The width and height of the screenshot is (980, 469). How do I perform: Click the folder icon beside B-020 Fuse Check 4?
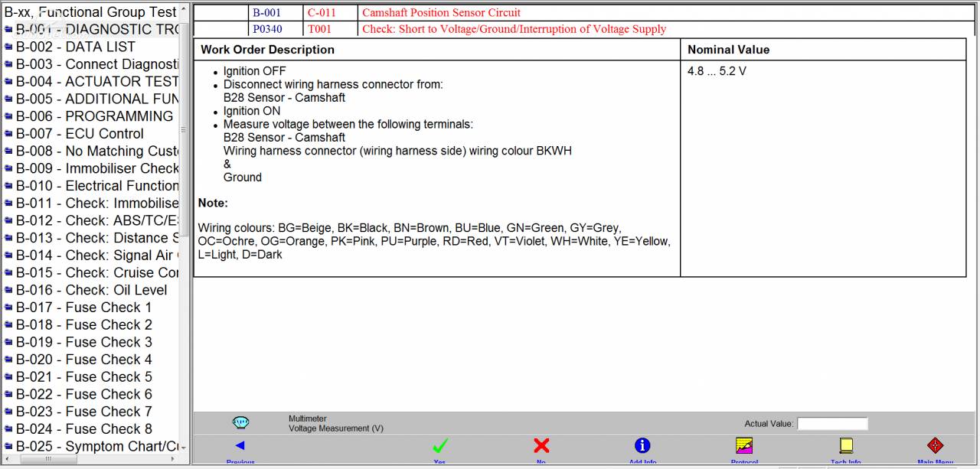click(8, 360)
